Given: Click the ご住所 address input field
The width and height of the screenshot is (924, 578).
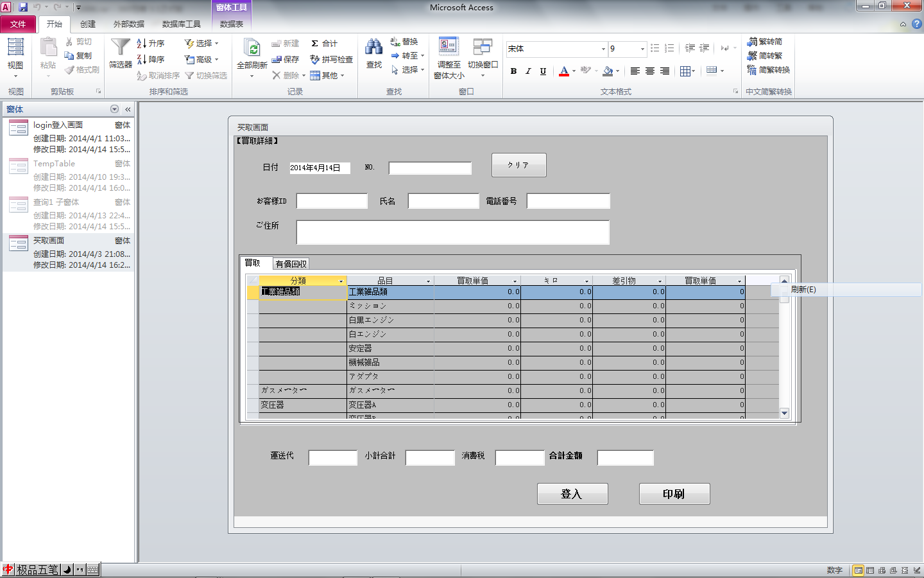Looking at the screenshot, I should 453,232.
